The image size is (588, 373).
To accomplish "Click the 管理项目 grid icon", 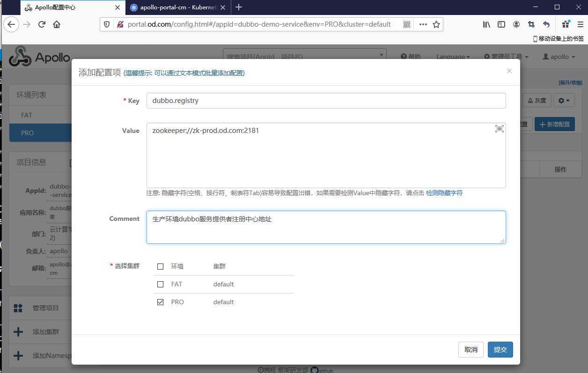I will (x=18, y=308).
